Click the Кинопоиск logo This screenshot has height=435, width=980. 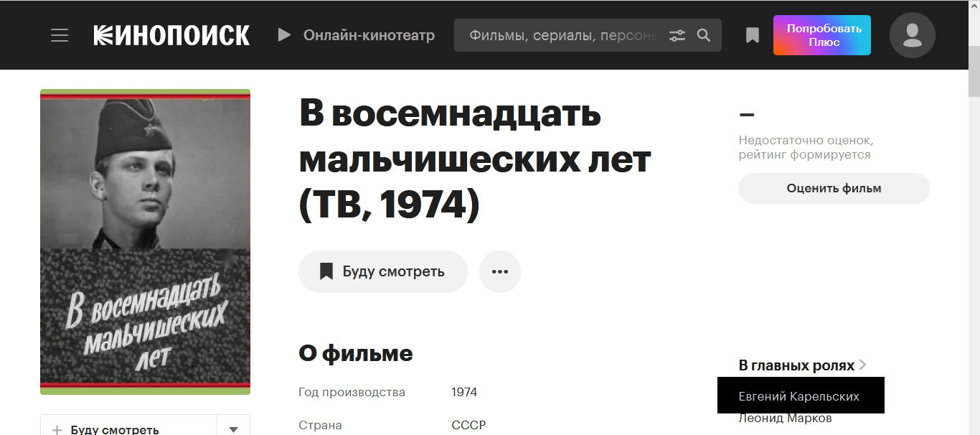(x=171, y=35)
